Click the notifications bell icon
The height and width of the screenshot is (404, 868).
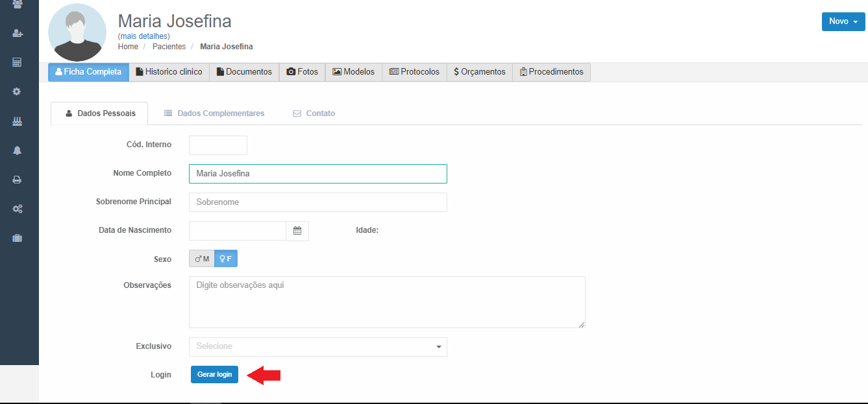[18, 150]
